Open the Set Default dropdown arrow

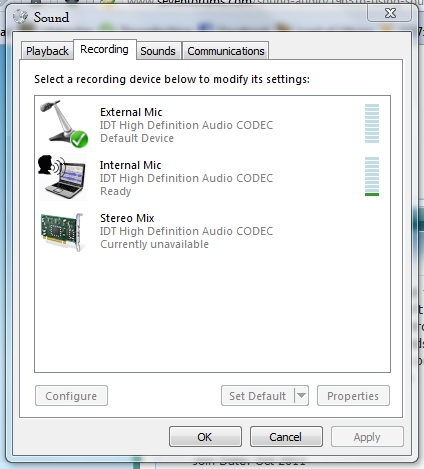[x=301, y=396]
